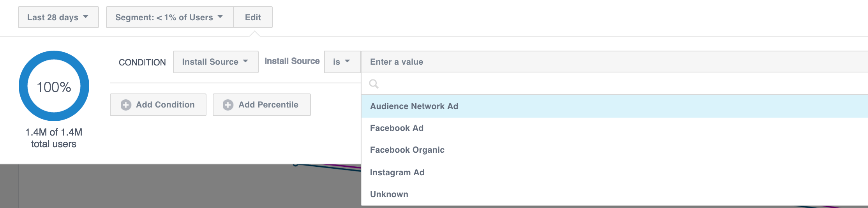Screen dimensions: 868x208
Task: Click the search magnifier icon
Action: (374, 84)
